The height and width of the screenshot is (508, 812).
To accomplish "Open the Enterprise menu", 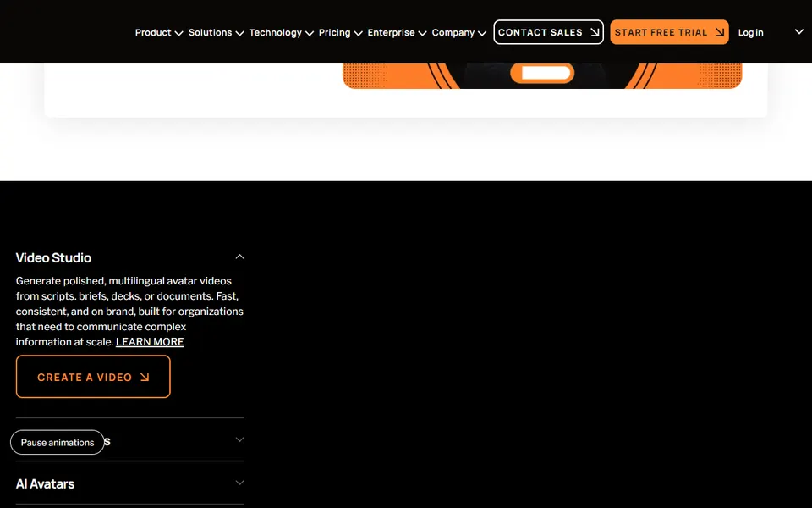I will point(397,33).
